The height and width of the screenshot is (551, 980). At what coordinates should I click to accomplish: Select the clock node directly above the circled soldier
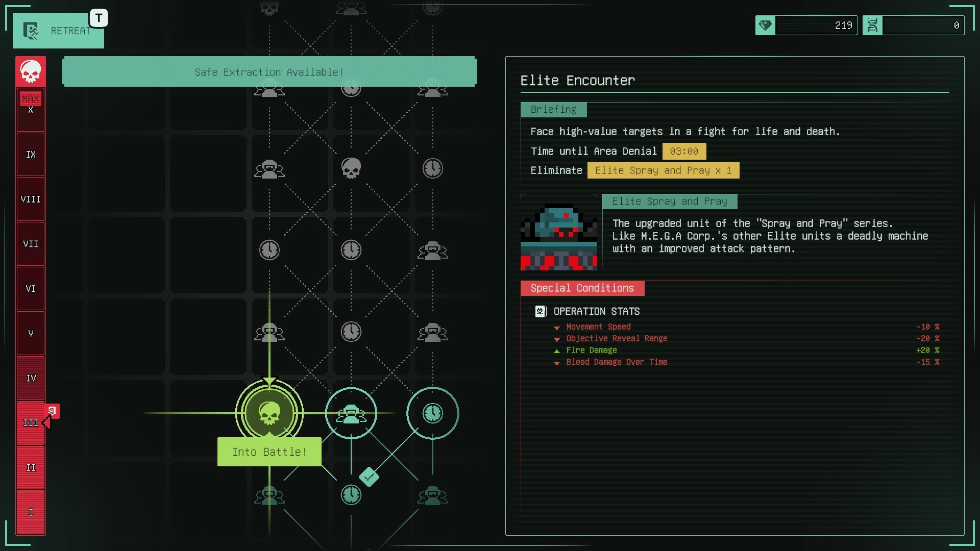(x=351, y=332)
